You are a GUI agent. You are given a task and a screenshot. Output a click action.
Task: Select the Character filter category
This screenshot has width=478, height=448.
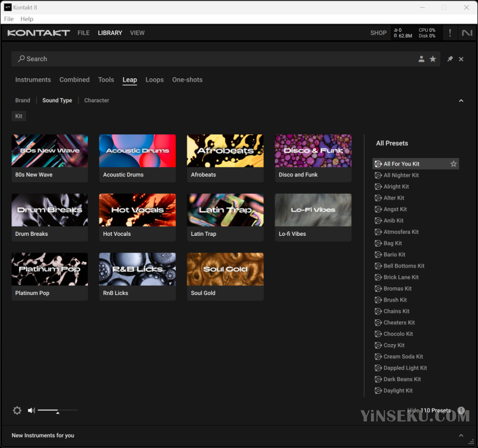96,100
